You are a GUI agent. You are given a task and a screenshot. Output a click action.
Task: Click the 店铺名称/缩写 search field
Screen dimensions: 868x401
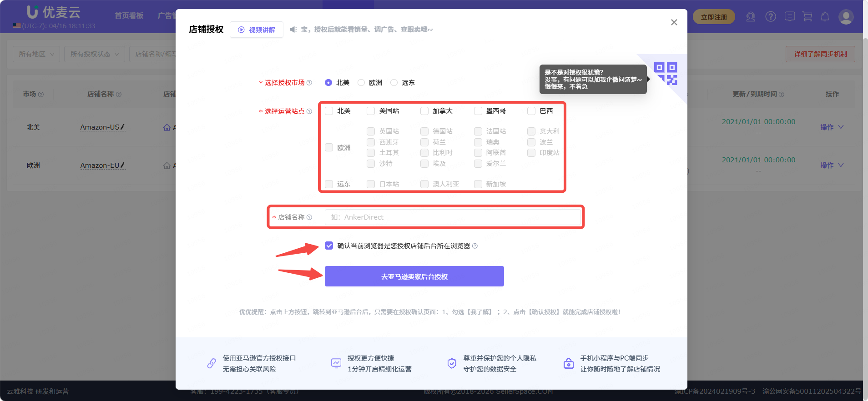pyautogui.click(x=153, y=54)
